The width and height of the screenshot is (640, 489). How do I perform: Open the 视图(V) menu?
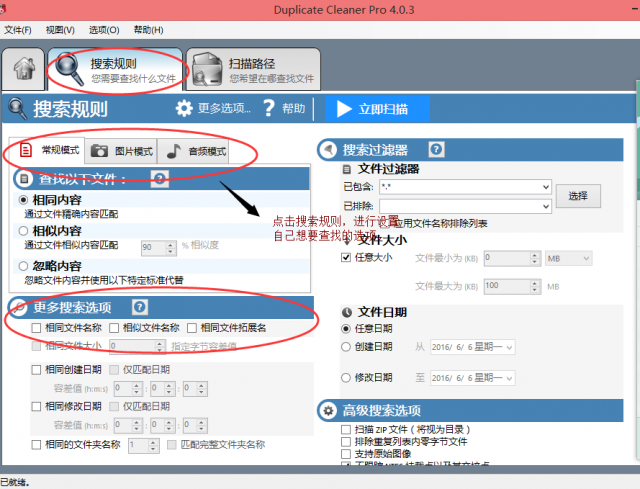click(60, 30)
